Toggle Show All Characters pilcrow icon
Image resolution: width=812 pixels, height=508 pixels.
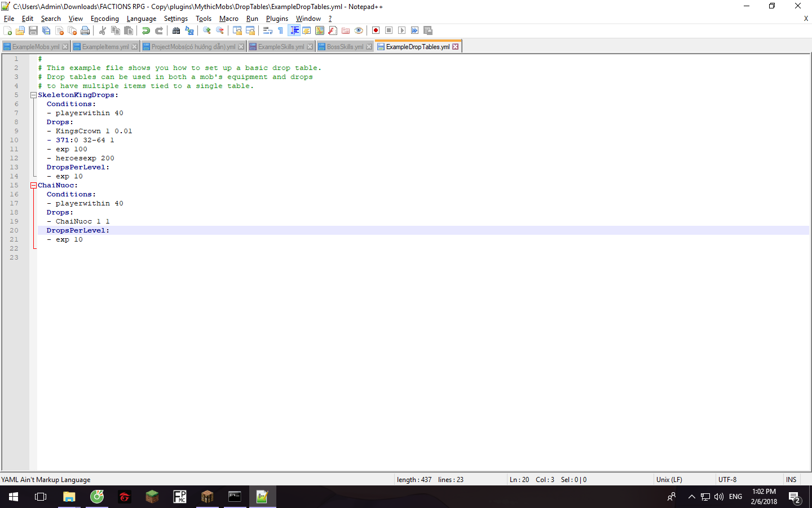click(280, 30)
